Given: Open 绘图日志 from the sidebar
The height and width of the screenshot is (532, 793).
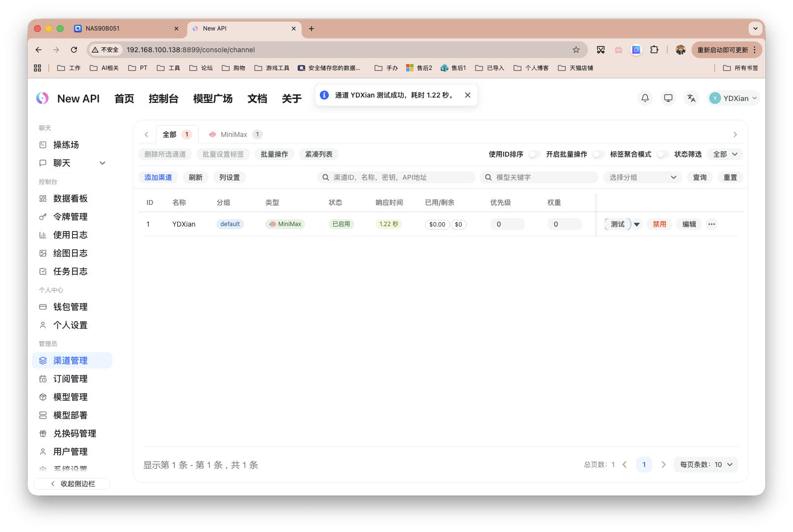Looking at the screenshot, I should [x=70, y=253].
